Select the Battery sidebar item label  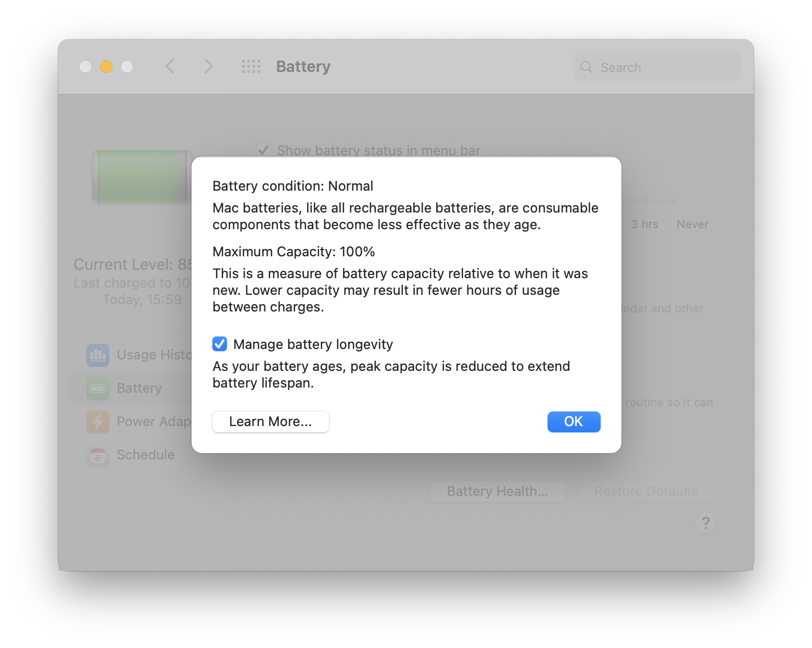[x=139, y=388]
